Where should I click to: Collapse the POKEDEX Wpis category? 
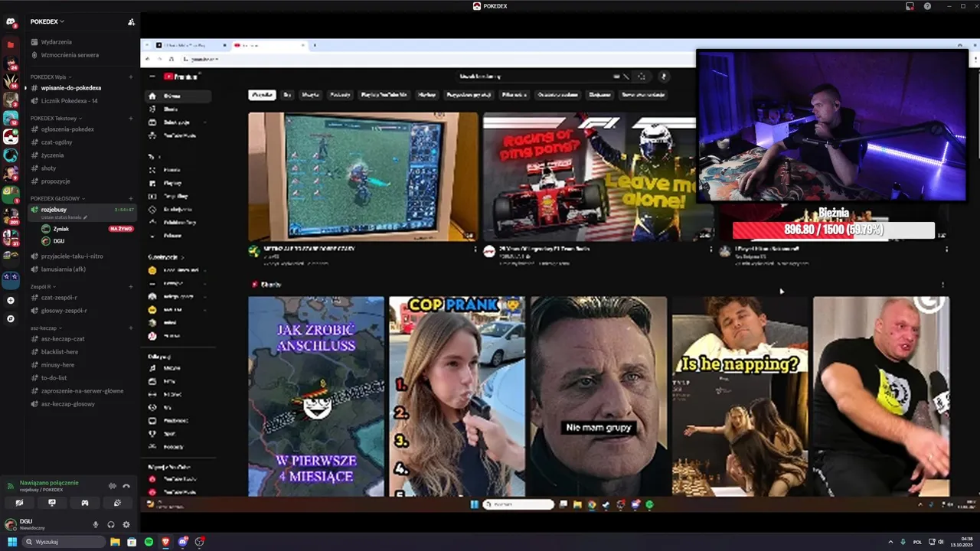coord(50,77)
